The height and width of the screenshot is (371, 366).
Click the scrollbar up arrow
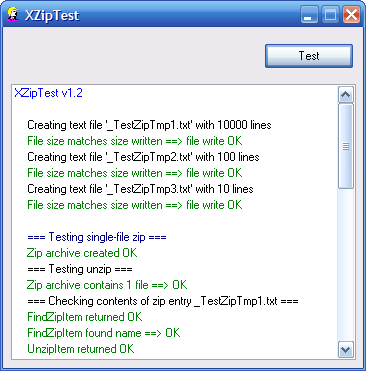pyautogui.click(x=346, y=94)
